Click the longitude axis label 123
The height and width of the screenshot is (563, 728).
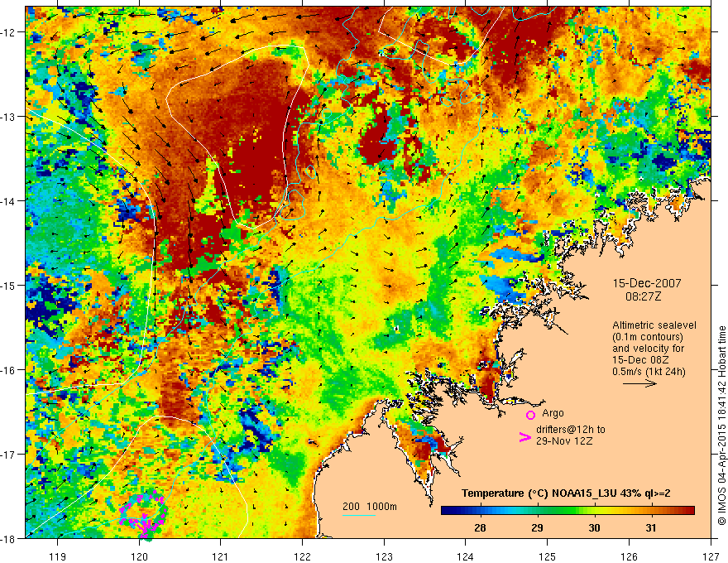pyautogui.click(x=384, y=556)
